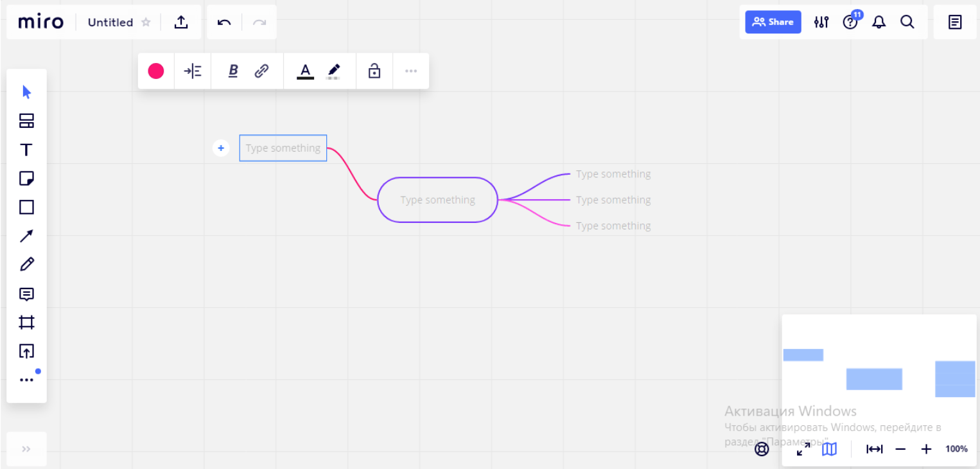The image size is (980, 469).
Task: Add a child node with plus button
Action: 221,148
